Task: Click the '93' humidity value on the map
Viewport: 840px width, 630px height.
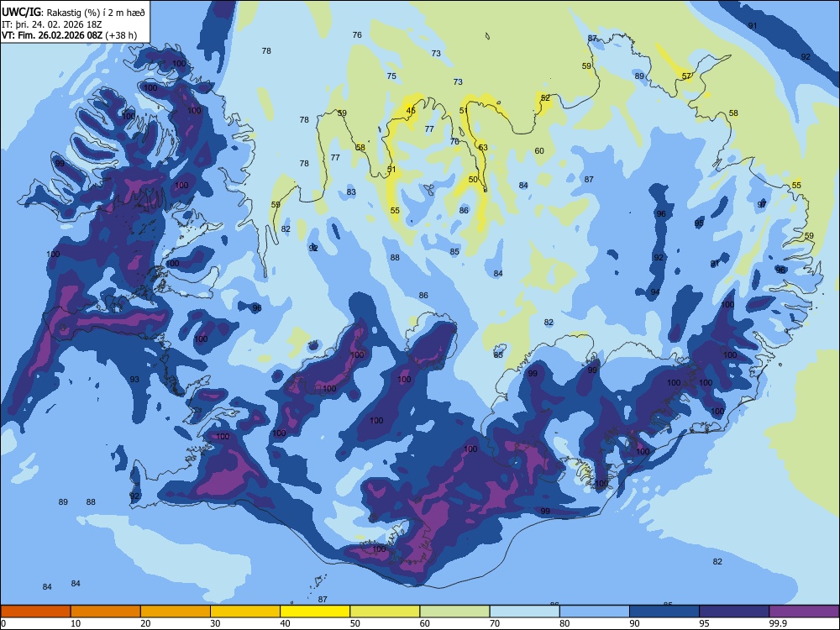Action: (134, 380)
